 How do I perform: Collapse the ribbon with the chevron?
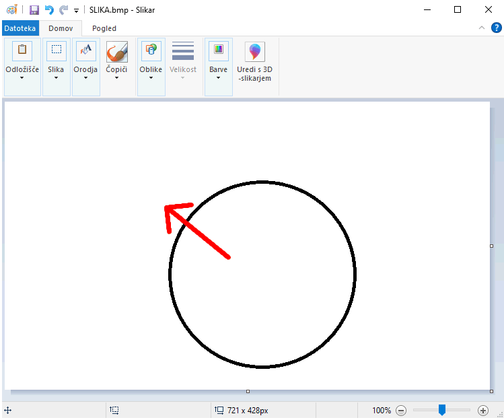(x=481, y=28)
